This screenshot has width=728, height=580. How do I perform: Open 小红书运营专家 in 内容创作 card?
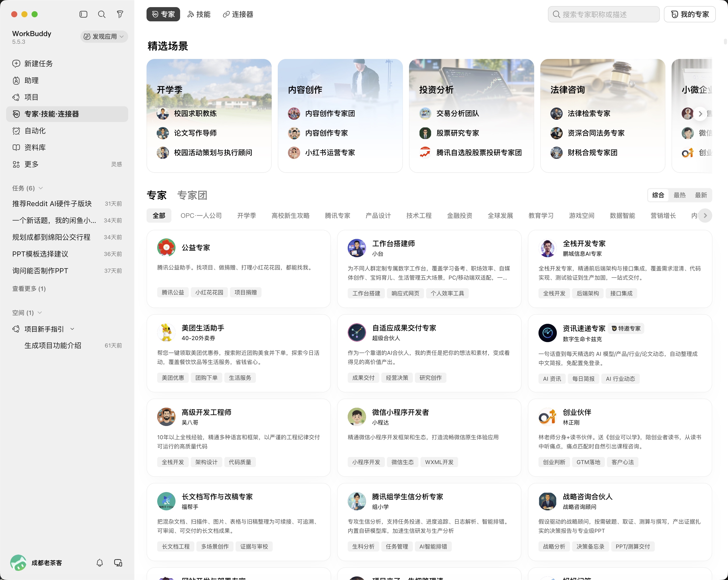[322, 152]
